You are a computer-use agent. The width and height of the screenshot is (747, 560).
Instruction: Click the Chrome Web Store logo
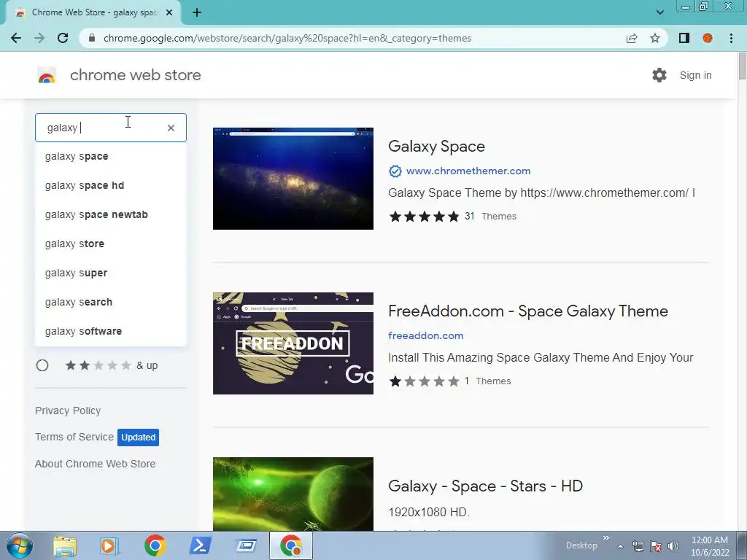pos(47,75)
